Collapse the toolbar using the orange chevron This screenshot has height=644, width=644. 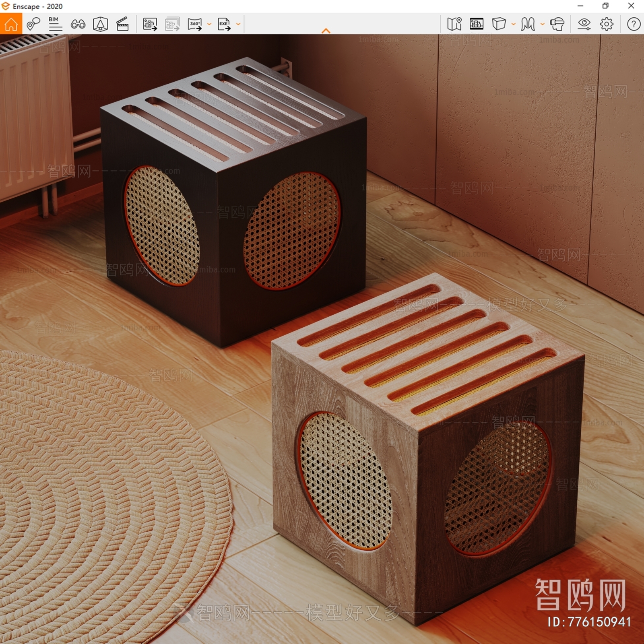(x=326, y=31)
